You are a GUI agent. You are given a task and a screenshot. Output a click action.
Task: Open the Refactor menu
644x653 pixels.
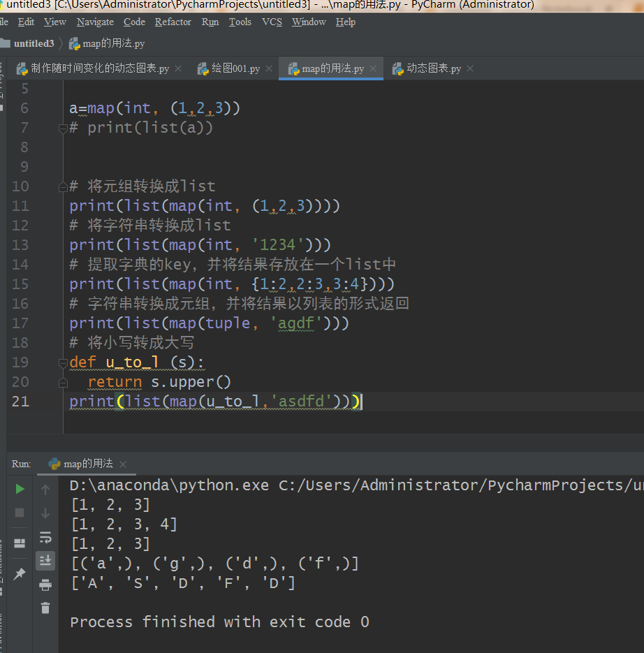(x=173, y=22)
